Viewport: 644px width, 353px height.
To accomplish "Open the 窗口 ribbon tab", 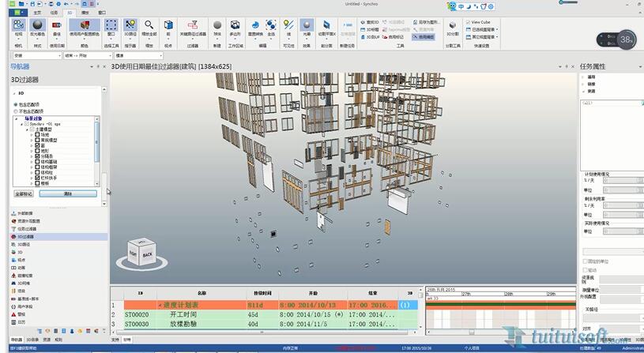I will click(102, 13).
